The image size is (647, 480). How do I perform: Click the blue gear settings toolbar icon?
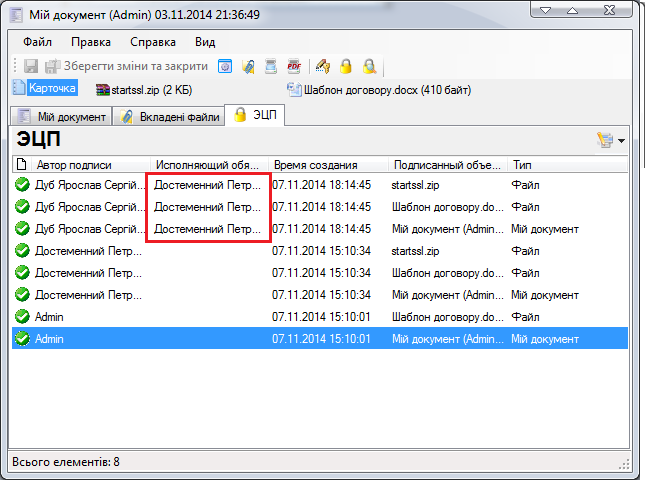(225, 66)
